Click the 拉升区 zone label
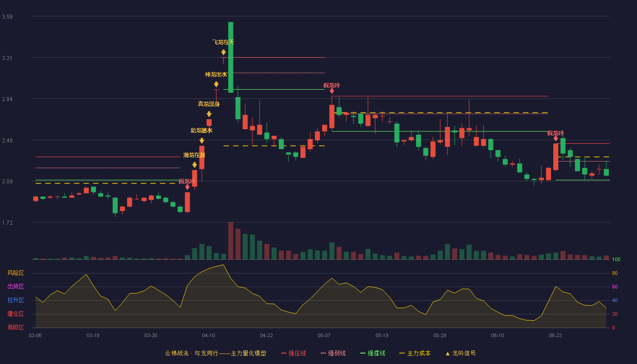 click(15, 300)
